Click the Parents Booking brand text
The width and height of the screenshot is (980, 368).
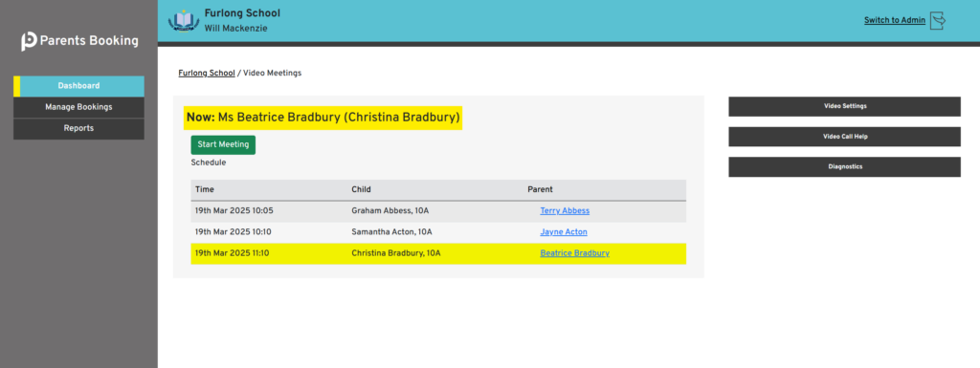click(89, 41)
